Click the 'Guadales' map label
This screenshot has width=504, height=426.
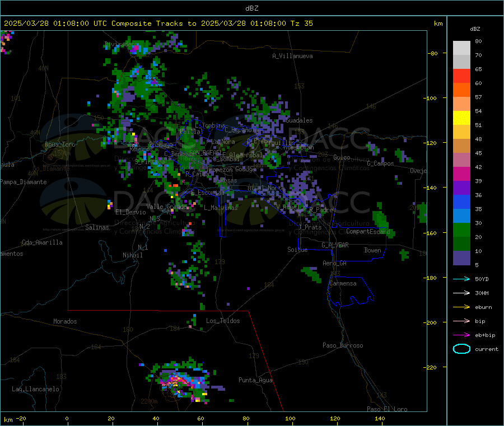[x=299, y=120]
